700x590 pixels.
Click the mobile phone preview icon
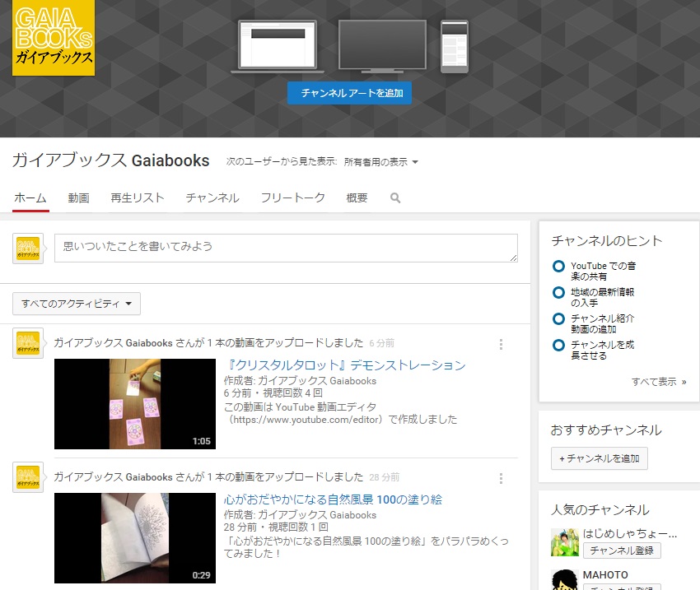[455, 46]
